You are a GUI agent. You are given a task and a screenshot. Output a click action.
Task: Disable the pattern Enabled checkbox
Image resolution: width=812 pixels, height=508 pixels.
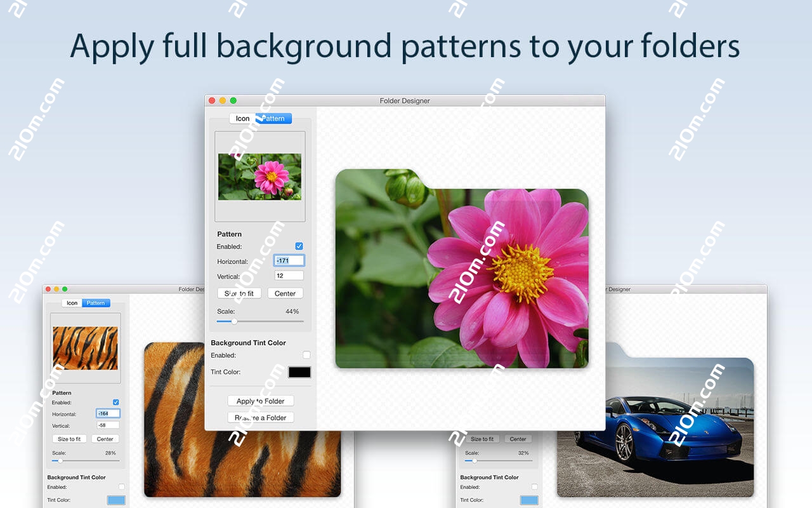[x=299, y=246]
